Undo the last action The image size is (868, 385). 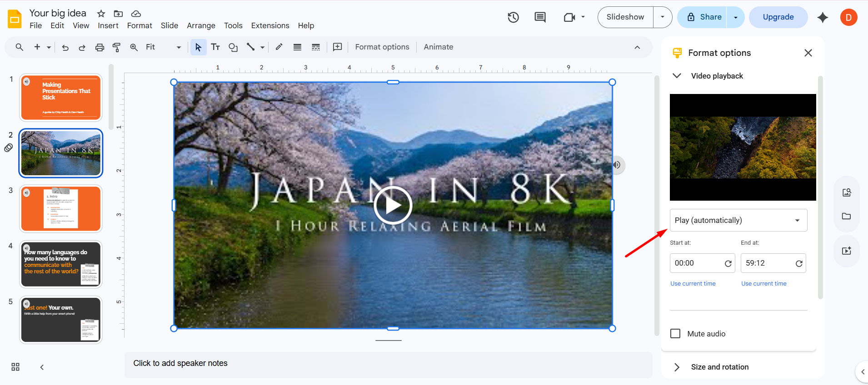[x=65, y=47]
